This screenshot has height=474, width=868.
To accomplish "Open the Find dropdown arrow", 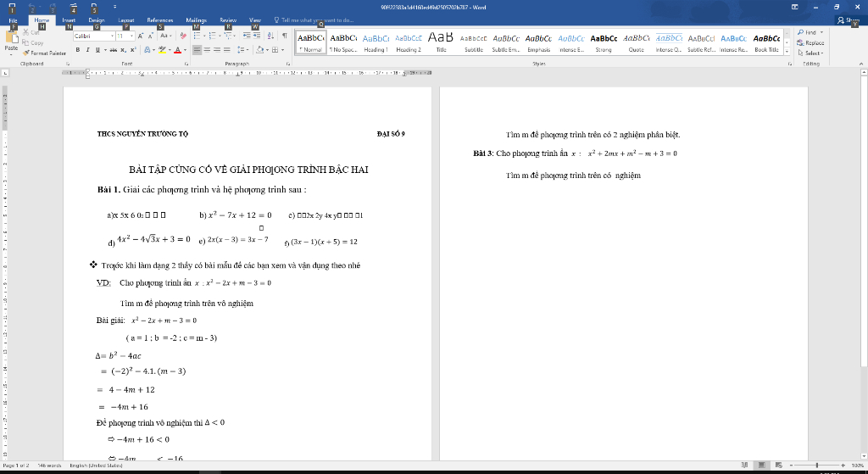I will coord(821,33).
